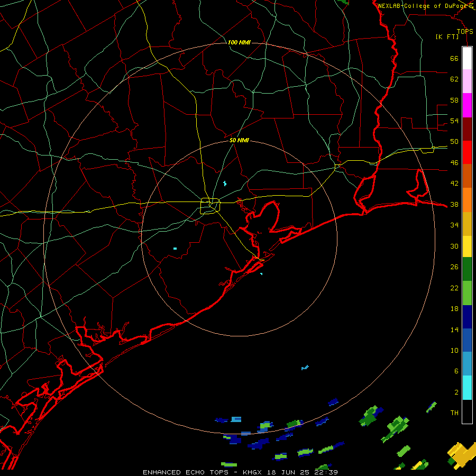Click the "NEXLAB-College of DuPage" header text
Viewport: 476px width, 476px height.
(x=423, y=6)
